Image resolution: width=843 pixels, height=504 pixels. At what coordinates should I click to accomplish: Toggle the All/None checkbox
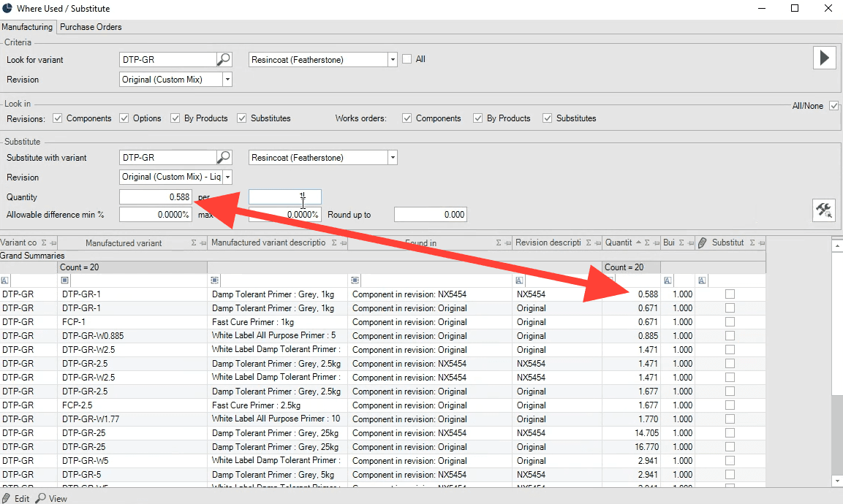click(x=833, y=106)
